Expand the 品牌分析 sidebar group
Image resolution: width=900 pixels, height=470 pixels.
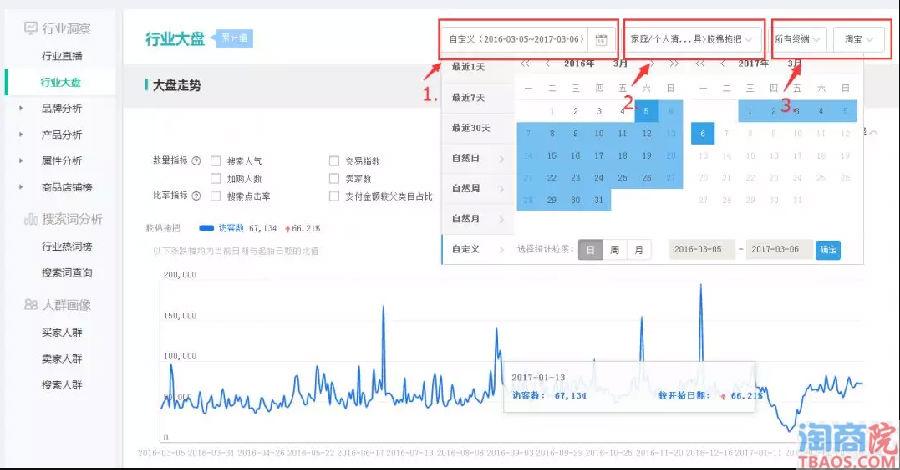21,108
